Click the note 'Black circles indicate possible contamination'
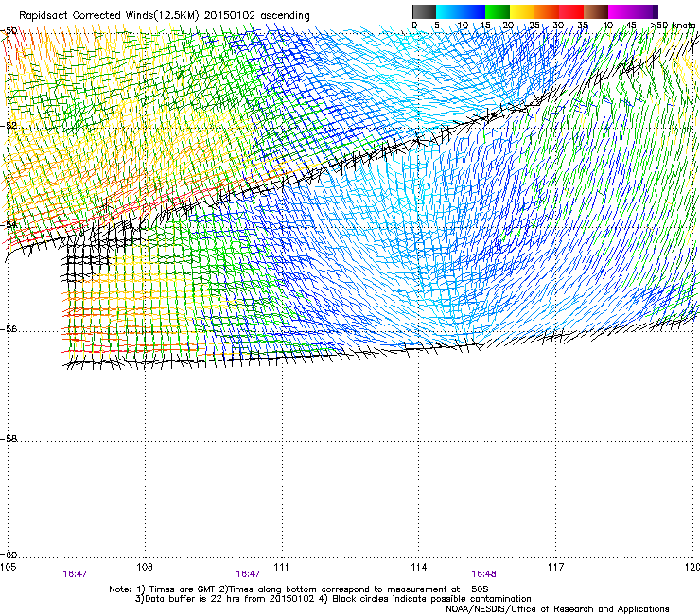 (x=431, y=599)
